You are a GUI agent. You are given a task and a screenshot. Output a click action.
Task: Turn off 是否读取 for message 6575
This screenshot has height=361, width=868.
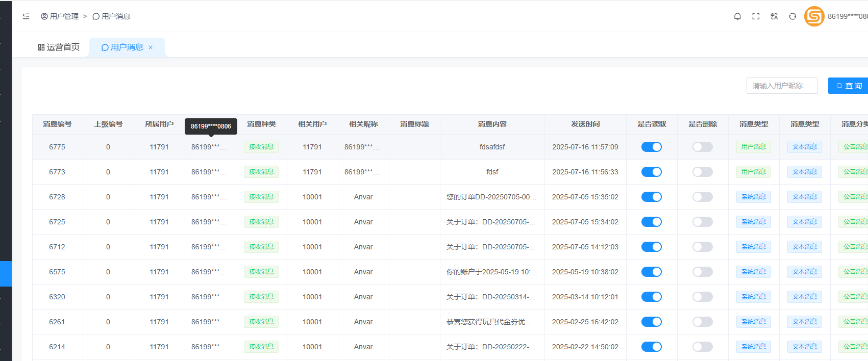pyautogui.click(x=651, y=272)
